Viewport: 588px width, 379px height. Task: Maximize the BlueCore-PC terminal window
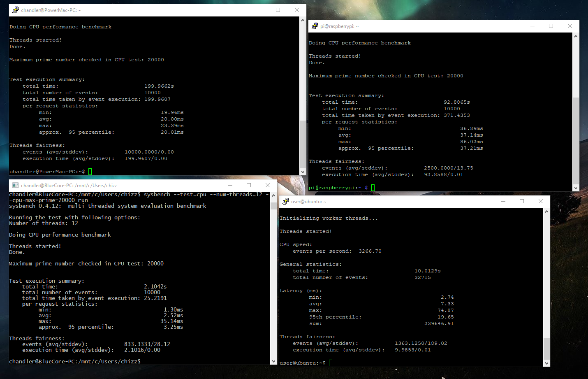[249, 185]
